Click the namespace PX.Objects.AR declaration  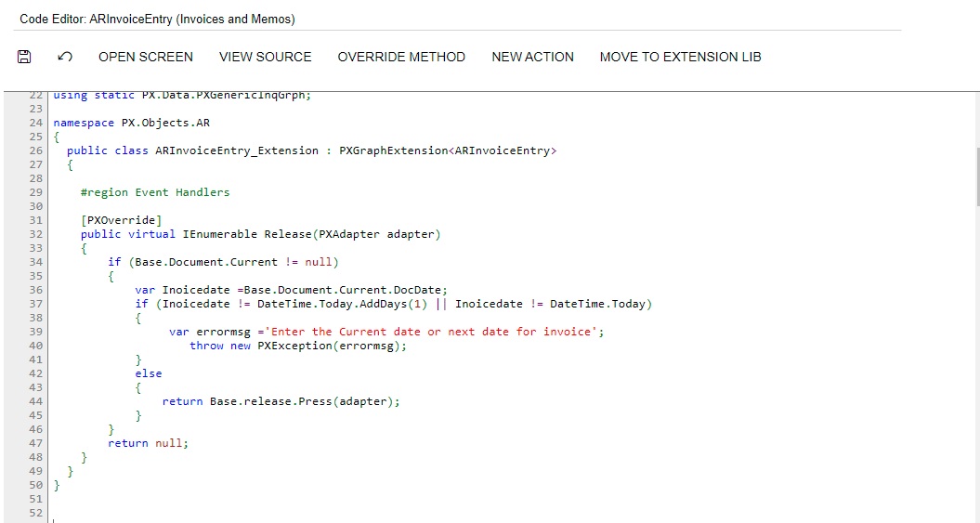[131, 123]
